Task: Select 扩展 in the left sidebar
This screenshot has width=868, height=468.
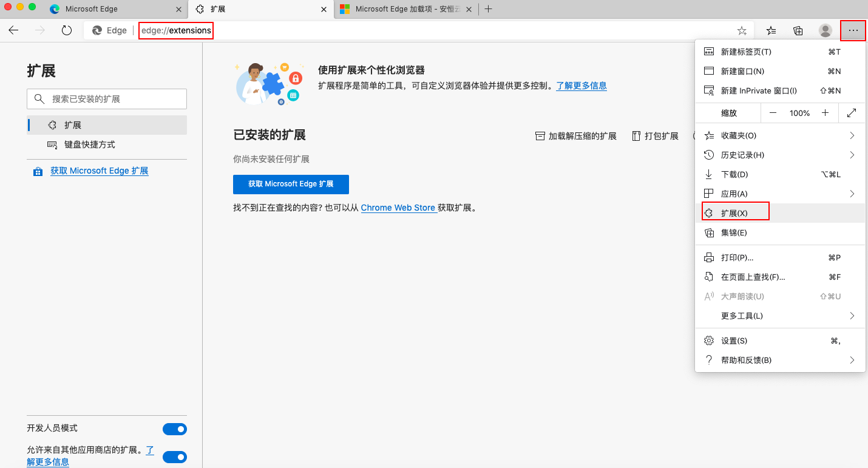Action: click(107, 125)
